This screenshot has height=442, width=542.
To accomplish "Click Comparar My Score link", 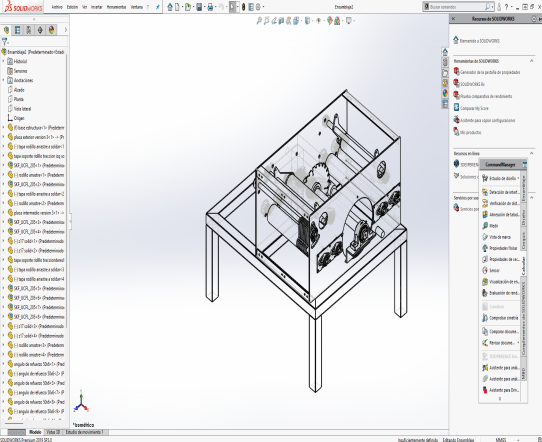I will pyautogui.click(x=474, y=108).
